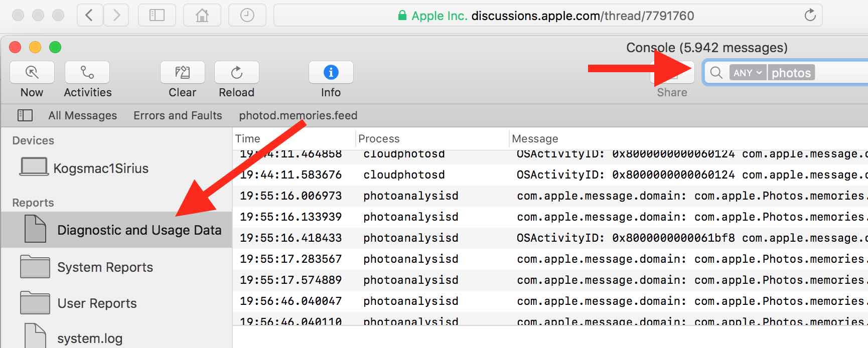Open the User Reports folder

(97, 303)
